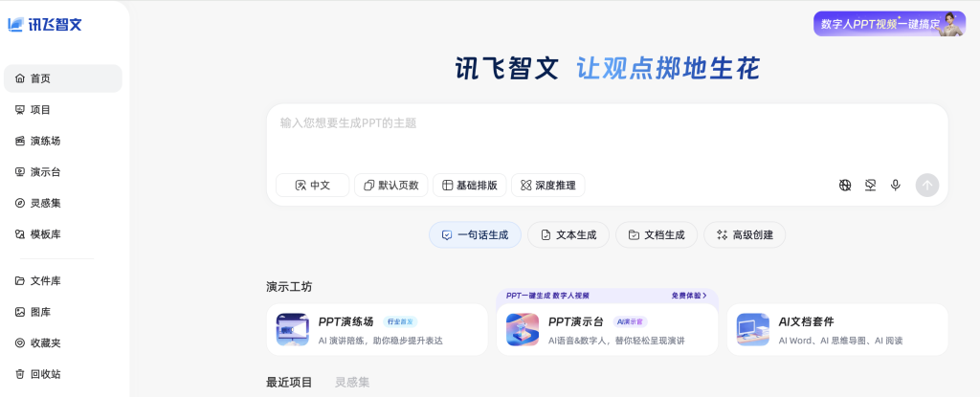The width and height of the screenshot is (980, 397).
Task: Open 图库 image gallery in sidebar
Action: tap(40, 312)
